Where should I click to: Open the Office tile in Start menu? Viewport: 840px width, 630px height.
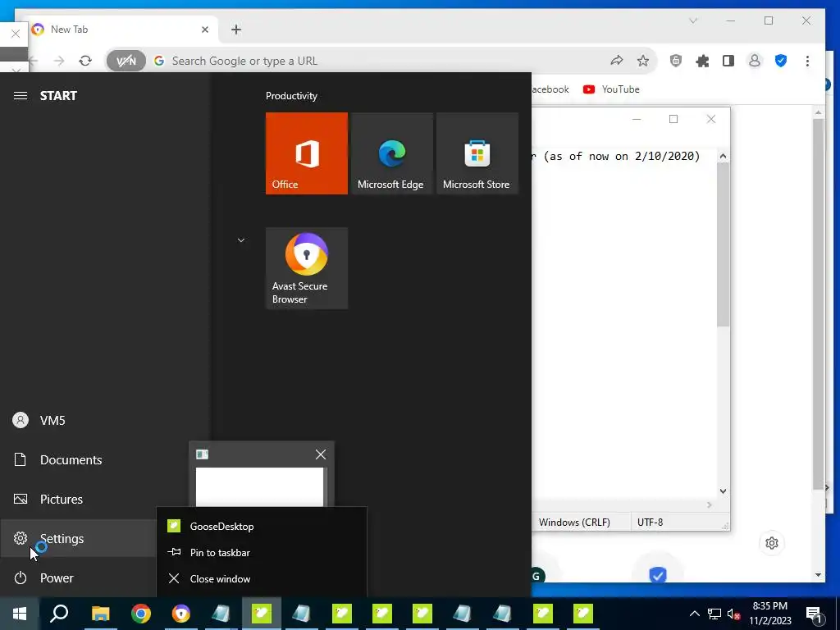(307, 153)
